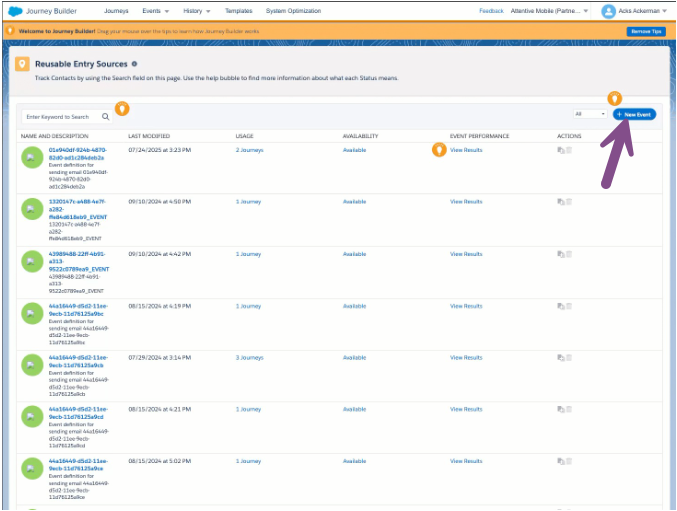The height and width of the screenshot is (511, 677).
Task: Click the delete trash icon for the first event row
Action: pyautogui.click(x=569, y=150)
